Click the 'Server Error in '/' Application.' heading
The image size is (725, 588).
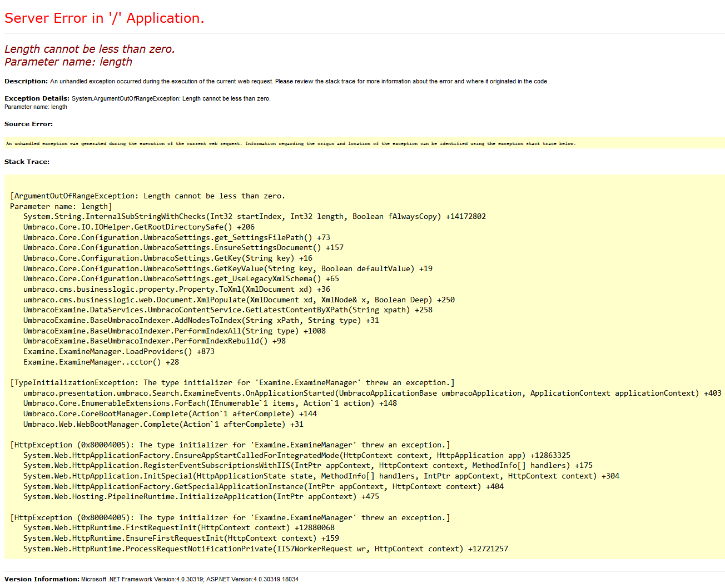pos(104,18)
